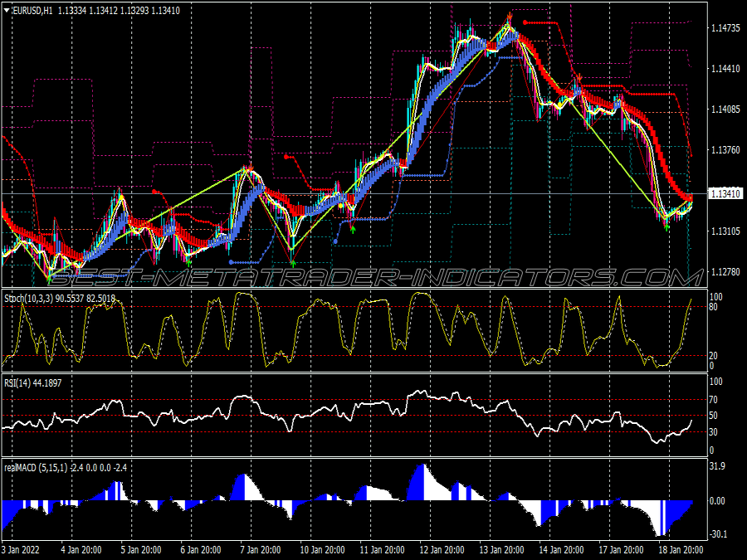
Task: Click the 1.14085 price scale value
Action: point(725,110)
